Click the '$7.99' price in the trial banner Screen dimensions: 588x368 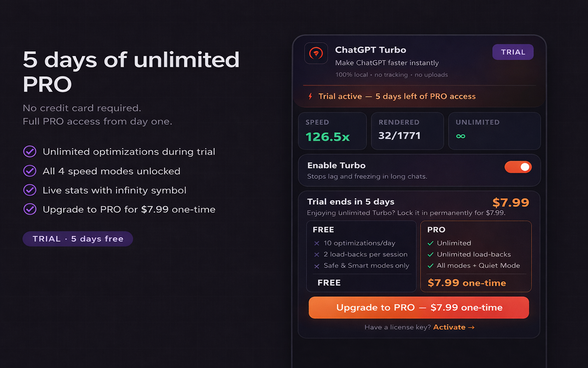pyautogui.click(x=511, y=202)
